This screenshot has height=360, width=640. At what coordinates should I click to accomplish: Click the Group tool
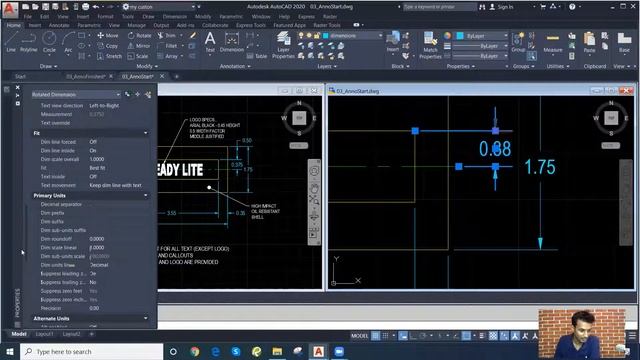[x=518, y=42]
